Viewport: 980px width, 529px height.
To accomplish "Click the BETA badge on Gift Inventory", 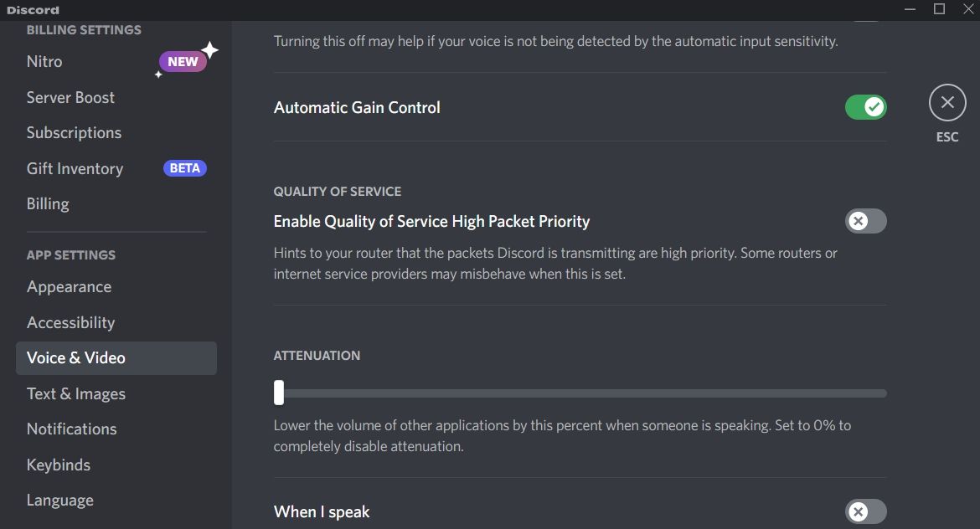I will (184, 167).
